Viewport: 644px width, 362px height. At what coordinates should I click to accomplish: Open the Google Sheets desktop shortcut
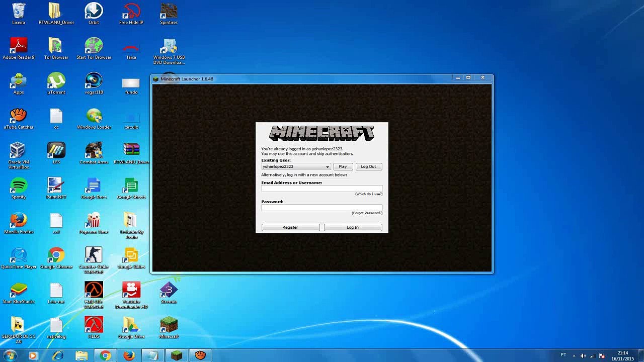point(131,186)
